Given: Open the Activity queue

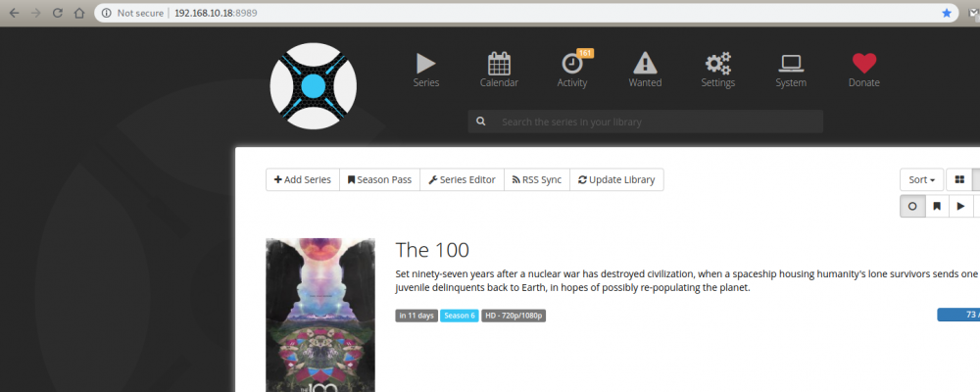Looking at the screenshot, I should [572, 70].
